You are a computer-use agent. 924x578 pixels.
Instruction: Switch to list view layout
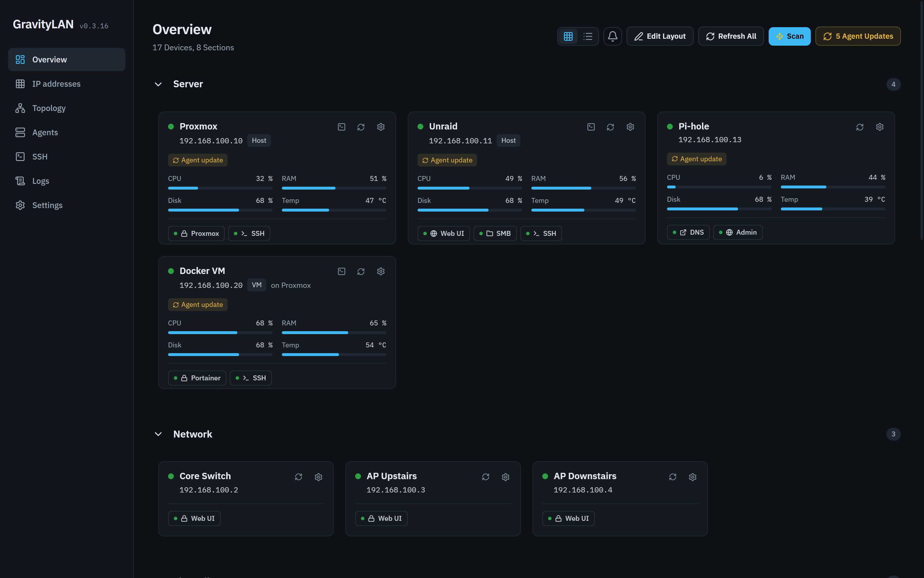click(588, 36)
